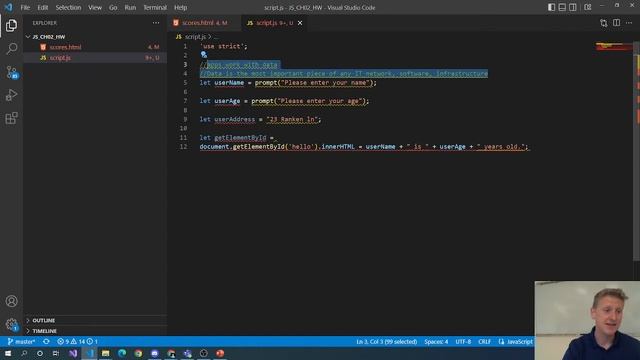
Task: Open the Run and Debug view
Action: pos(11,95)
